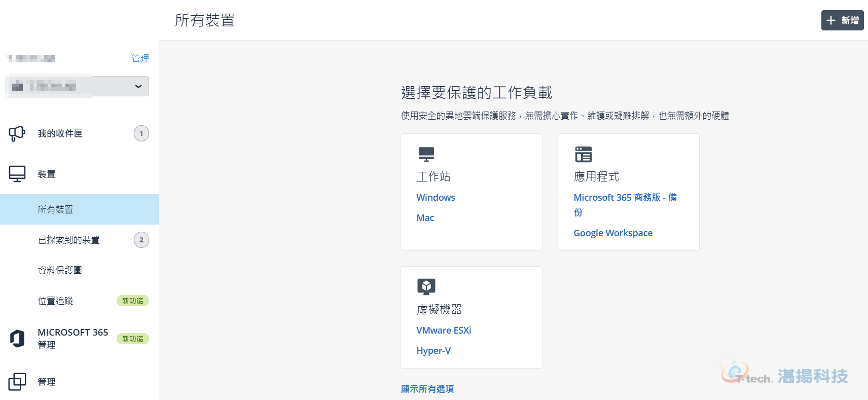868x400 pixels.
Task: Select 所有裝置 in the sidebar
Action: click(x=80, y=209)
